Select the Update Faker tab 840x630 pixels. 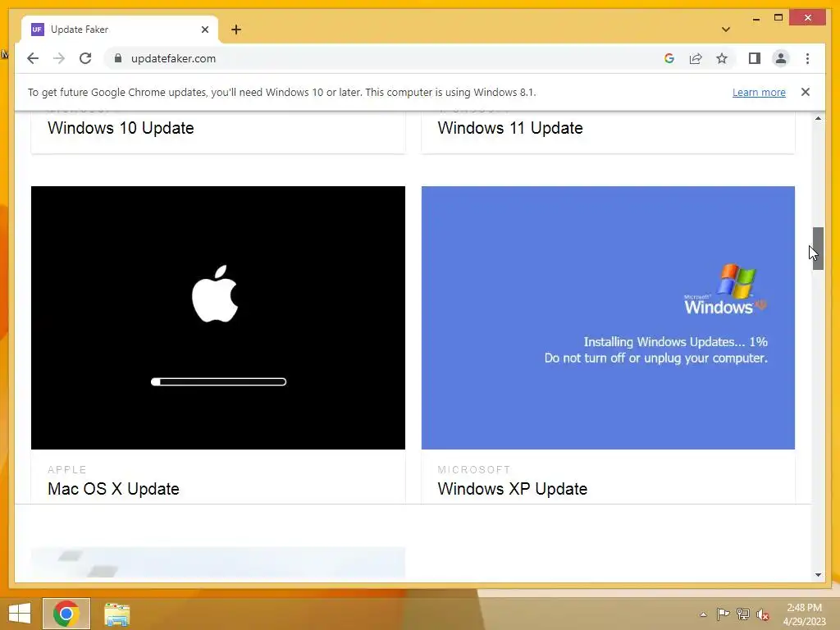pyautogui.click(x=120, y=30)
